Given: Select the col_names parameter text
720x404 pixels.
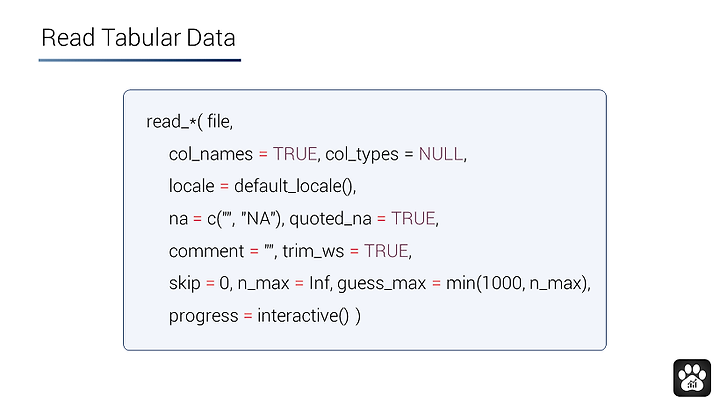Looking at the screenshot, I should pos(211,154).
